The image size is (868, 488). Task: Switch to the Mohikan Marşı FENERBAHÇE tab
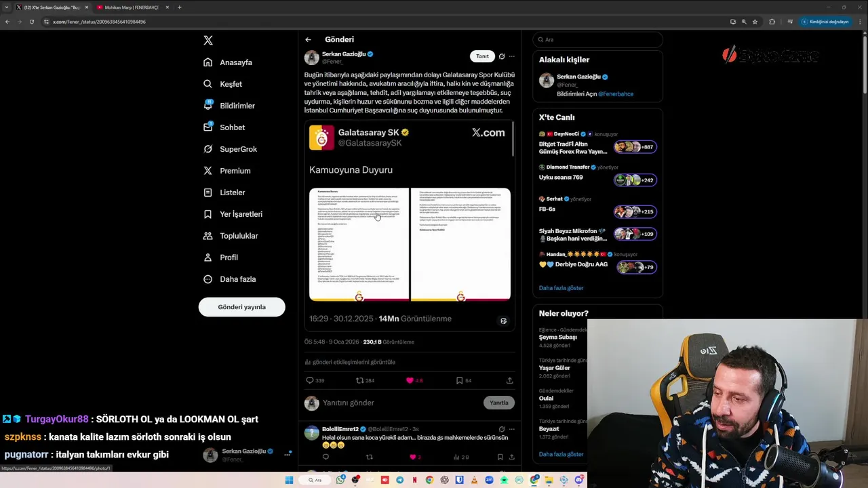131,7
